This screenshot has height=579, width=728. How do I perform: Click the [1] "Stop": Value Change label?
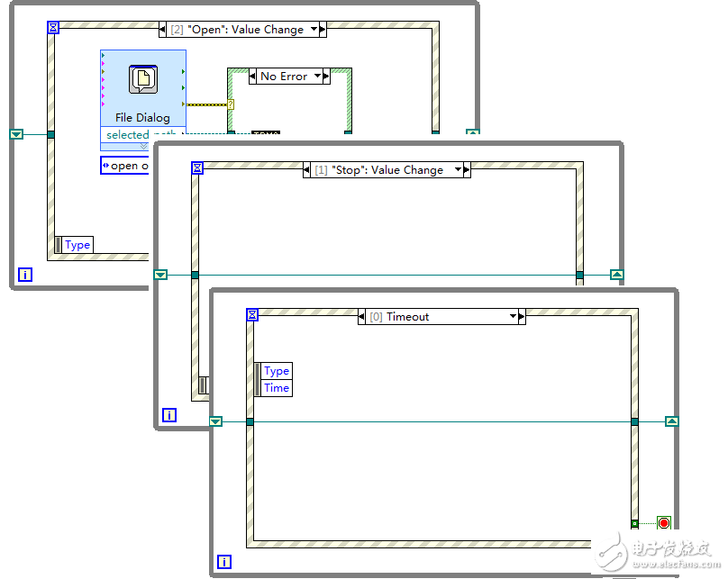[378, 170]
